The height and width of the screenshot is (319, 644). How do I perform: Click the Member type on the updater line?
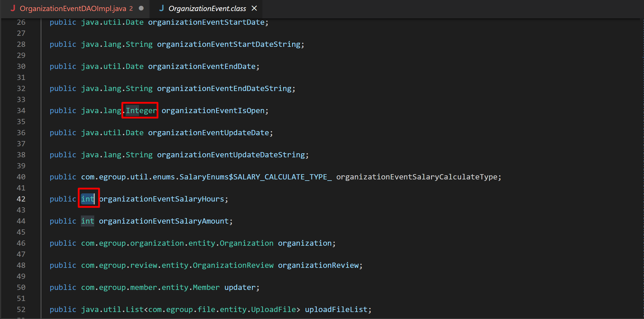coord(206,287)
